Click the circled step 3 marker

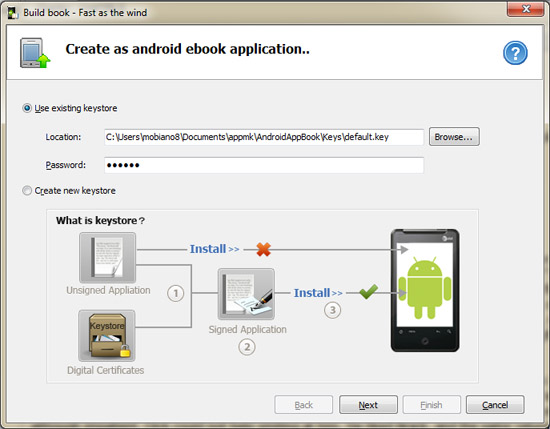[332, 310]
